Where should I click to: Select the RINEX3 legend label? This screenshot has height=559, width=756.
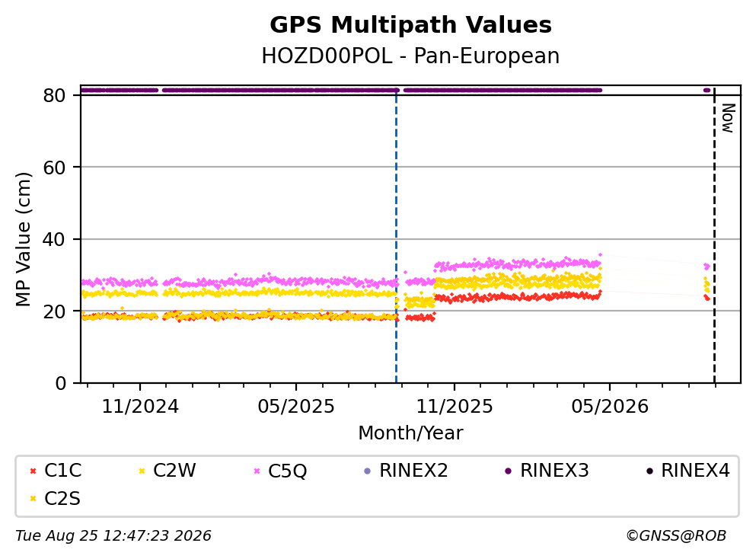tap(554, 471)
